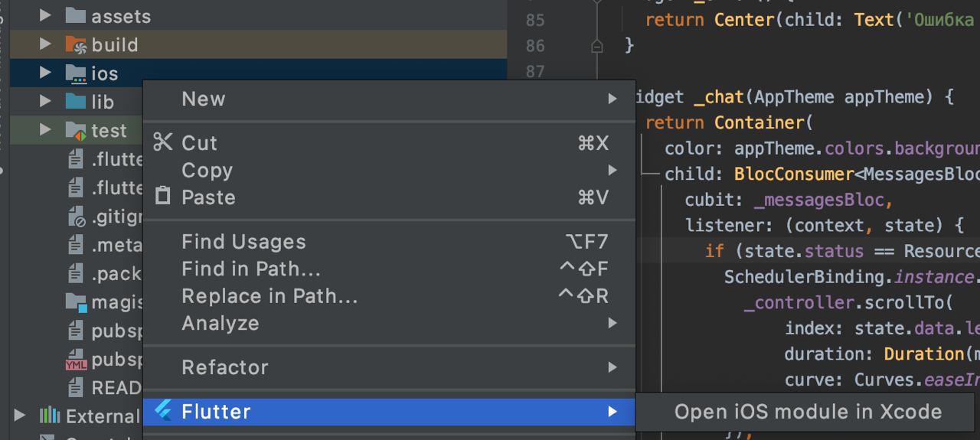Click the clipboard Paste icon
980x440 pixels.
tap(163, 197)
